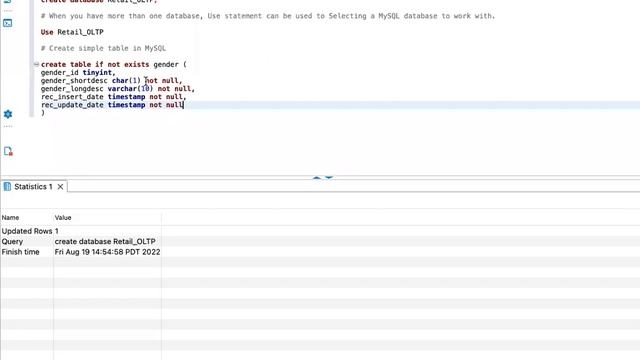Screen dimensions: 640x360
Task: Click the closing parenthesis line in editor
Action: coord(43,113)
